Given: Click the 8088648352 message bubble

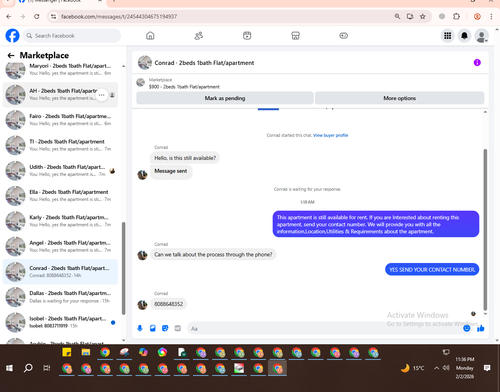Looking at the screenshot, I should point(168,304).
